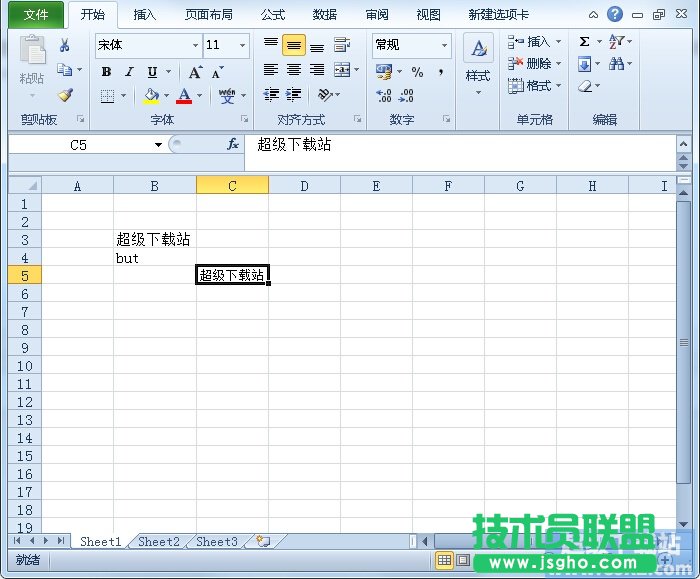700x579 pixels.
Task: Click the Cut scissors icon
Action: (x=65, y=45)
